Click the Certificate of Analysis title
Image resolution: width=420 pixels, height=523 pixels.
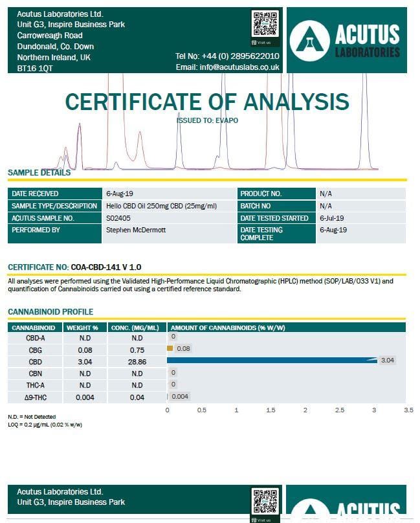tap(207, 102)
